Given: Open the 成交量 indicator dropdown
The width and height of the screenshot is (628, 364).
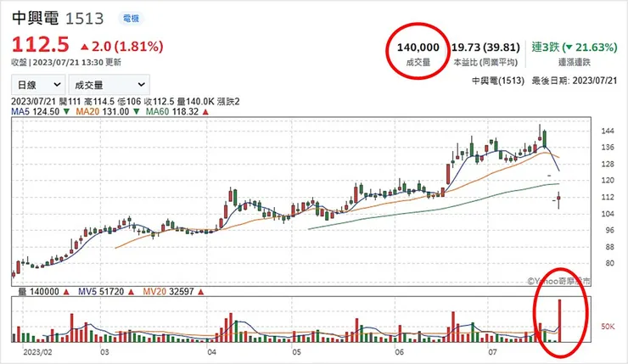Looking at the screenshot, I should pyautogui.click(x=109, y=85).
